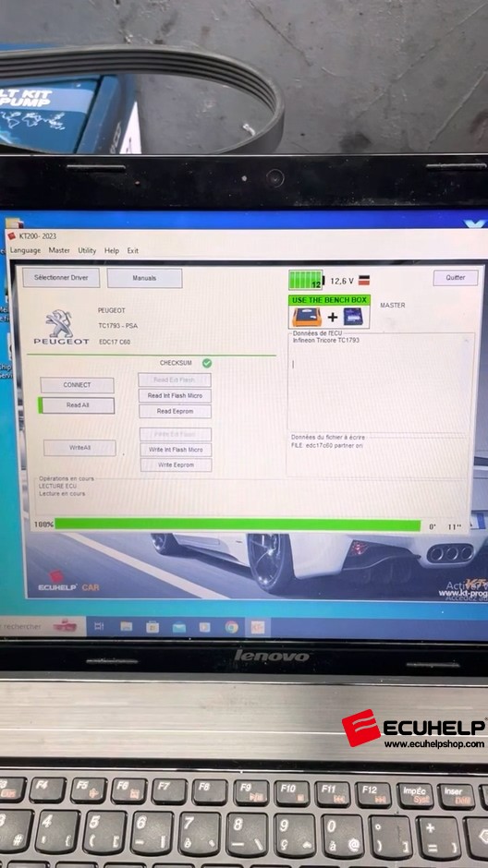Click the 'MASTER' label
Screen dimensions: 488x868
pos(393,306)
